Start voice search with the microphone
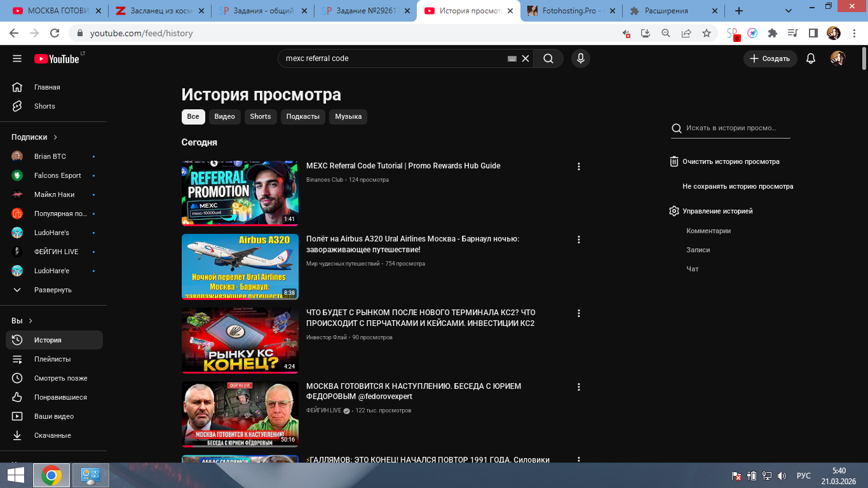868x488 pixels. click(x=580, y=58)
